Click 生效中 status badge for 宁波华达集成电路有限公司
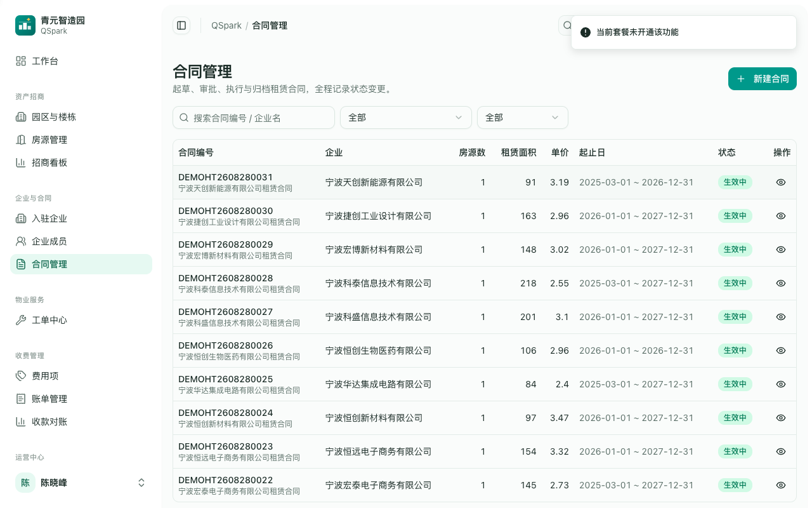 [x=735, y=384]
